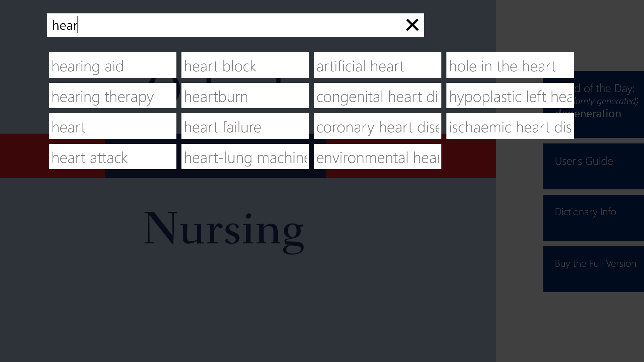Screen dimensions: 644x362
Task: Open the "artificial heart" suggestion
Action: click(x=377, y=65)
